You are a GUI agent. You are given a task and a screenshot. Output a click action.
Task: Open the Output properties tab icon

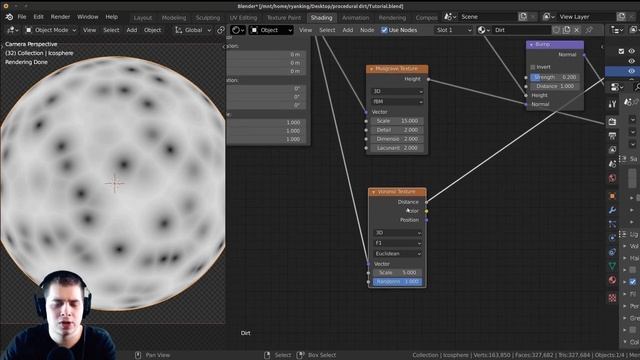click(x=612, y=136)
